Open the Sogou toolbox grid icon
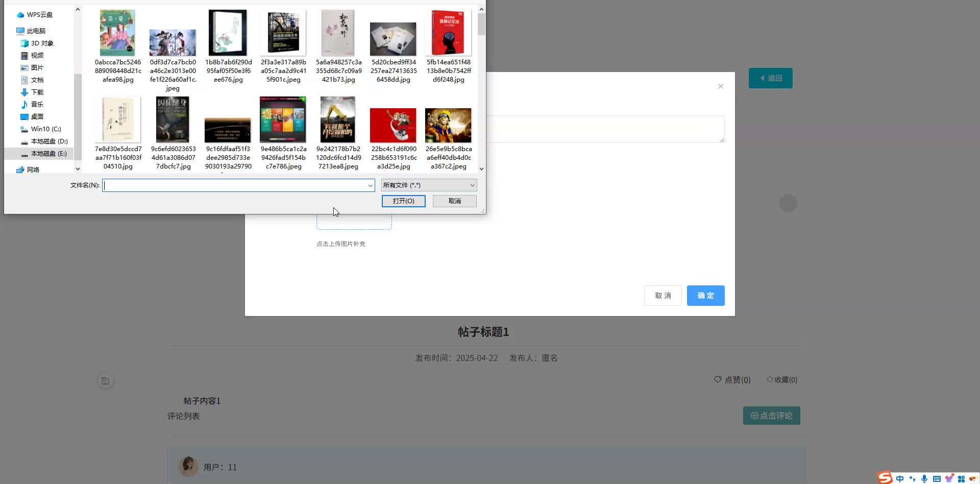980x484 pixels. tap(961, 479)
